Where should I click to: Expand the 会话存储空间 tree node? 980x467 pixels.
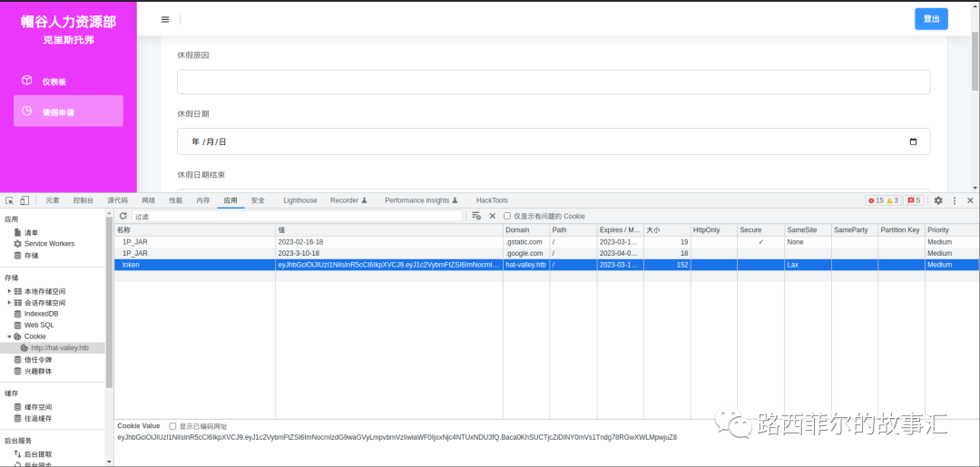click(x=9, y=303)
